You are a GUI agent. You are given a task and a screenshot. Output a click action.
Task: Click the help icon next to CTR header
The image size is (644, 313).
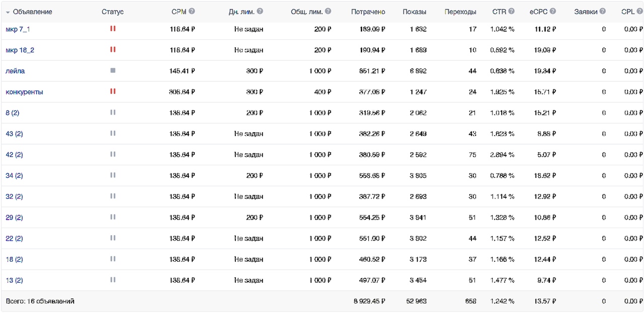click(x=511, y=12)
